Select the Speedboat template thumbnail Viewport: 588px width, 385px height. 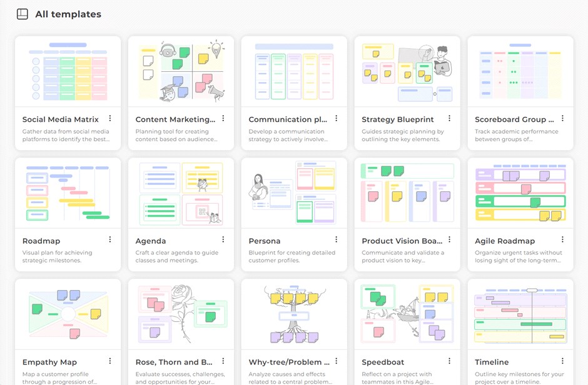coord(407,314)
